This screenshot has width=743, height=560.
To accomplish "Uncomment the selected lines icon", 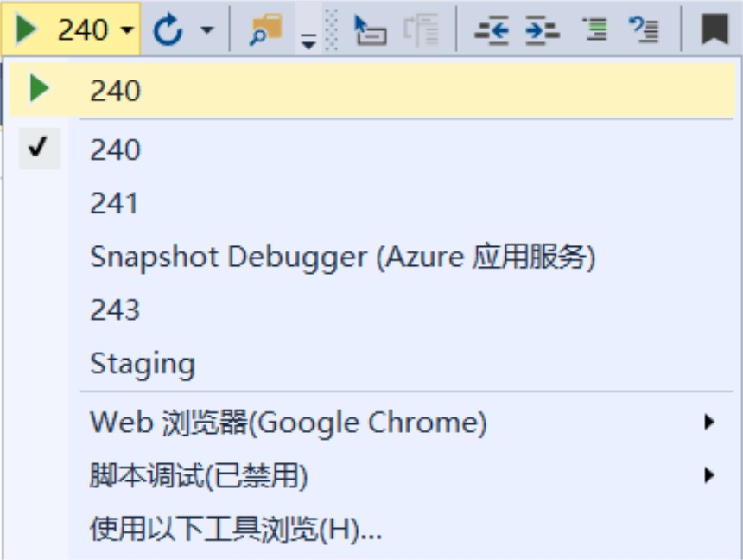I will tap(644, 30).
